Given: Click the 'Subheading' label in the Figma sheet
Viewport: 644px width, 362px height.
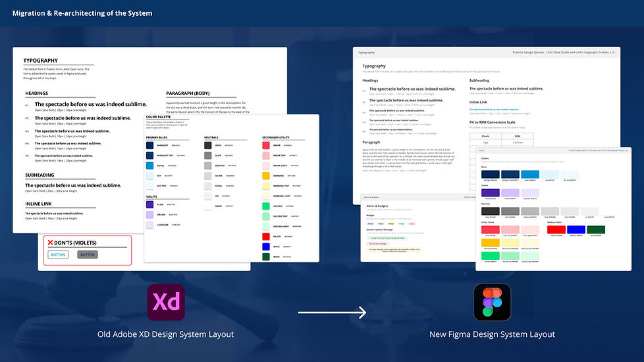Looking at the screenshot, I should click(479, 80).
